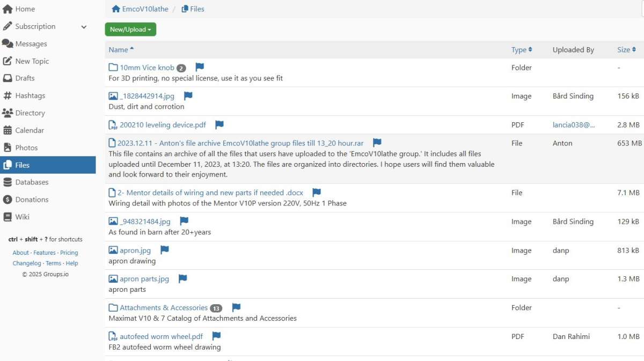Select Files in the sidebar
Image resolution: width=644 pixels, height=361 pixels.
coord(48,165)
